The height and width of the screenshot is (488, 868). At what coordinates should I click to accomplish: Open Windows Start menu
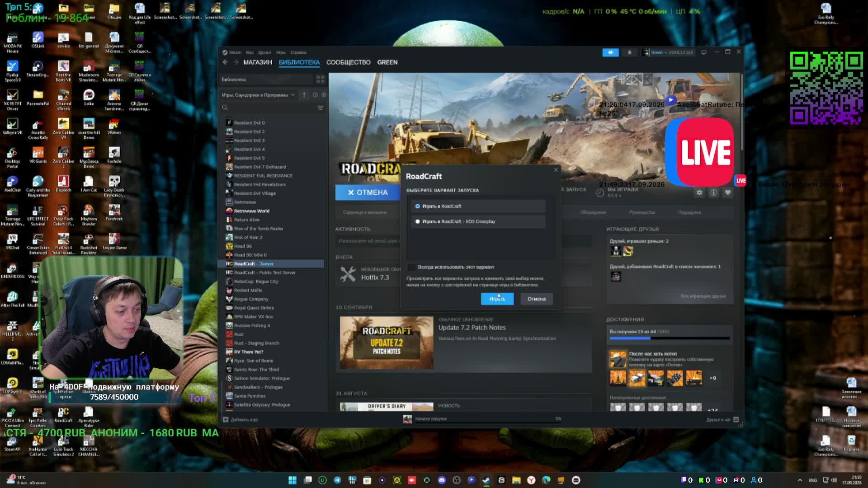point(292,480)
